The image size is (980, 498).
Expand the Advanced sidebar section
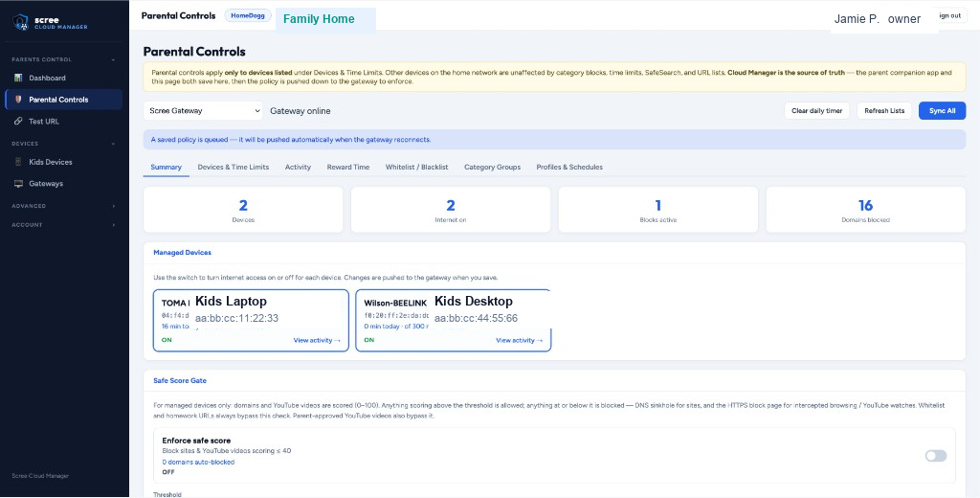[x=113, y=206]
